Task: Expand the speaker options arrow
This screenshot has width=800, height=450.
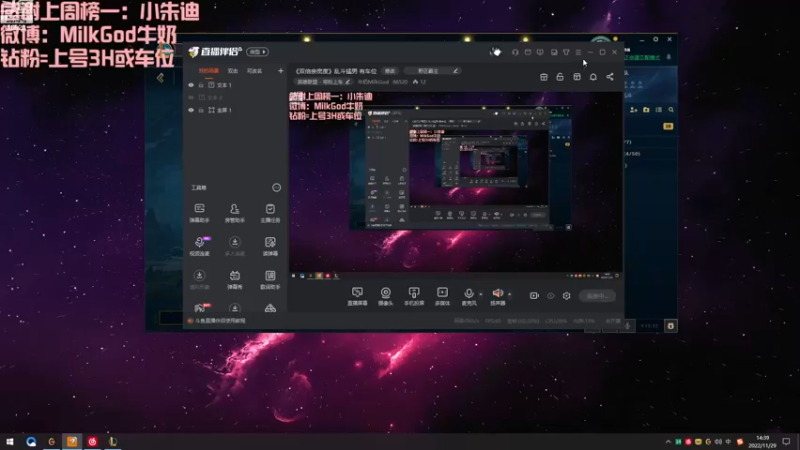Action: click(x=509, y=294)
